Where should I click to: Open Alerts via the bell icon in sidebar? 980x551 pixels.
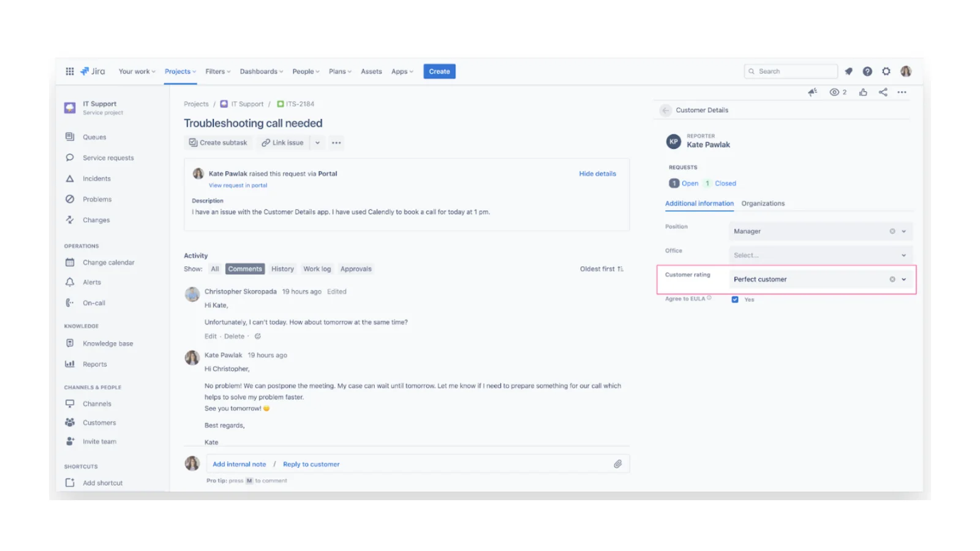pyautogui.click(x=70, y=282)
